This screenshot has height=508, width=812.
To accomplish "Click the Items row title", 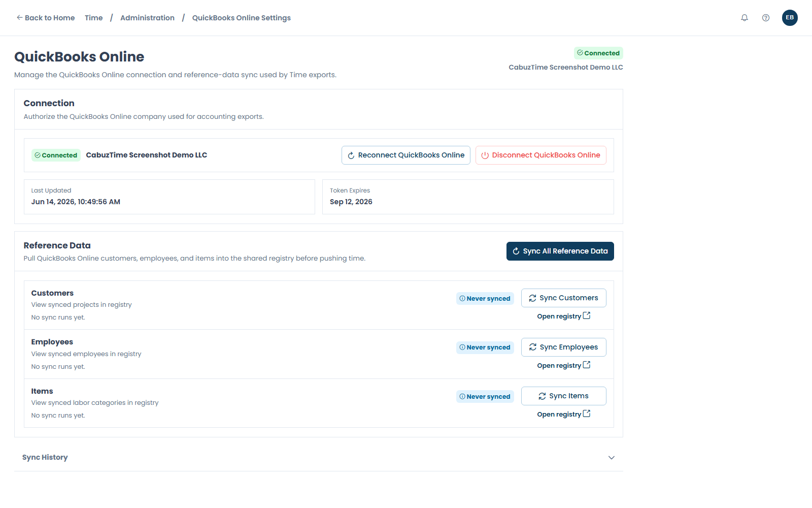I will [42, 391].
